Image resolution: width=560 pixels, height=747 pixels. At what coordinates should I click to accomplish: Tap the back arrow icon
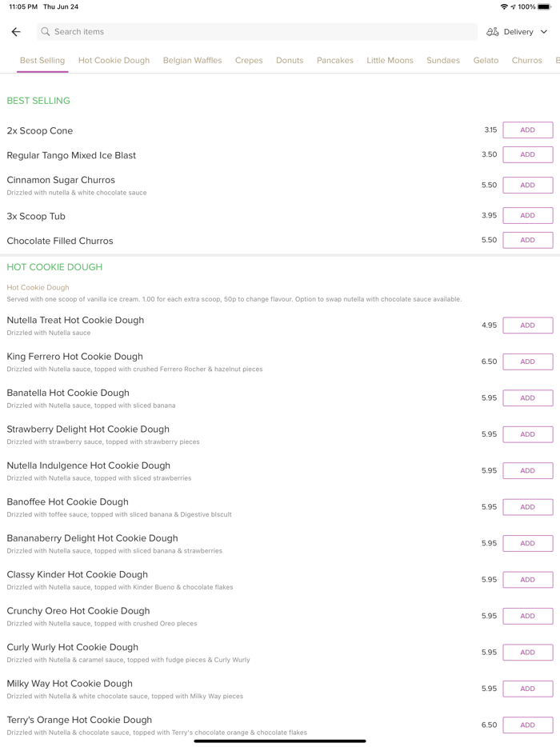tap(16, 32)
